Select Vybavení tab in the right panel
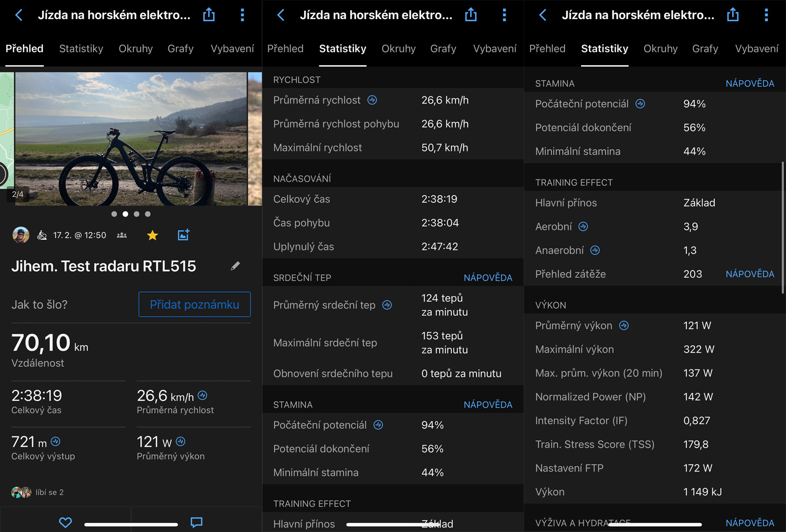This screenshot has width=786, height=532. (x=757, y=49)
